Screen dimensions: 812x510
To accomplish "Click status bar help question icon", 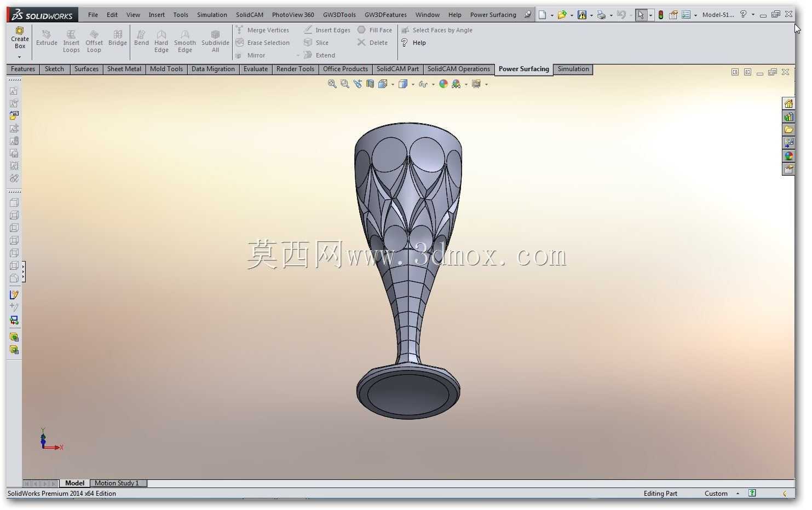I will click(x=752, y=493).
